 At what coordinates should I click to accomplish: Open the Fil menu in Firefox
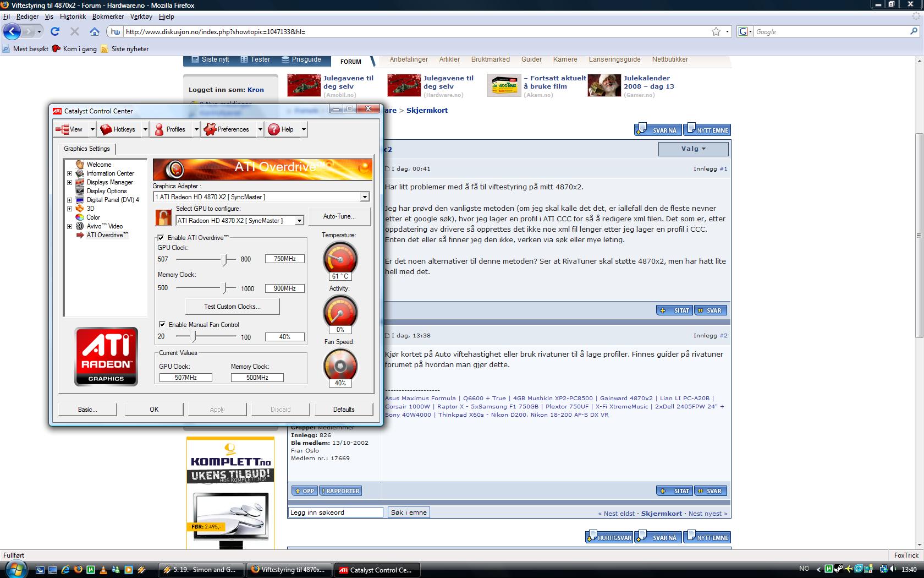(x=7, y=17)
